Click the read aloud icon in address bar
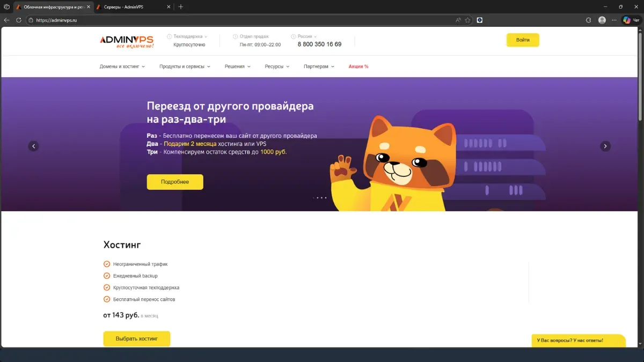This screenshot has width=644, height=362. [x=458, y=20]
